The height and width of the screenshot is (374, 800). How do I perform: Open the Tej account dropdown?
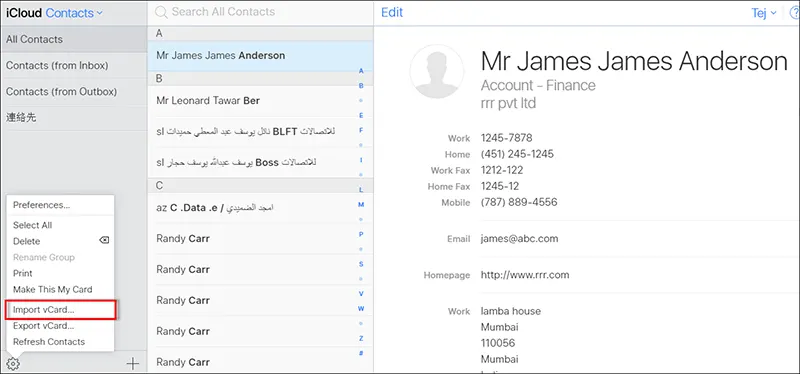[764, 13]
